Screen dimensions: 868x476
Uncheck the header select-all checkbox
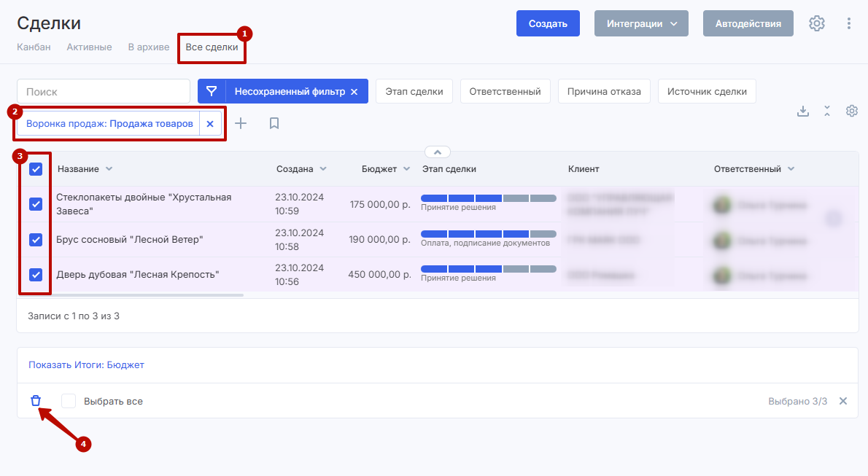point(36,169)
